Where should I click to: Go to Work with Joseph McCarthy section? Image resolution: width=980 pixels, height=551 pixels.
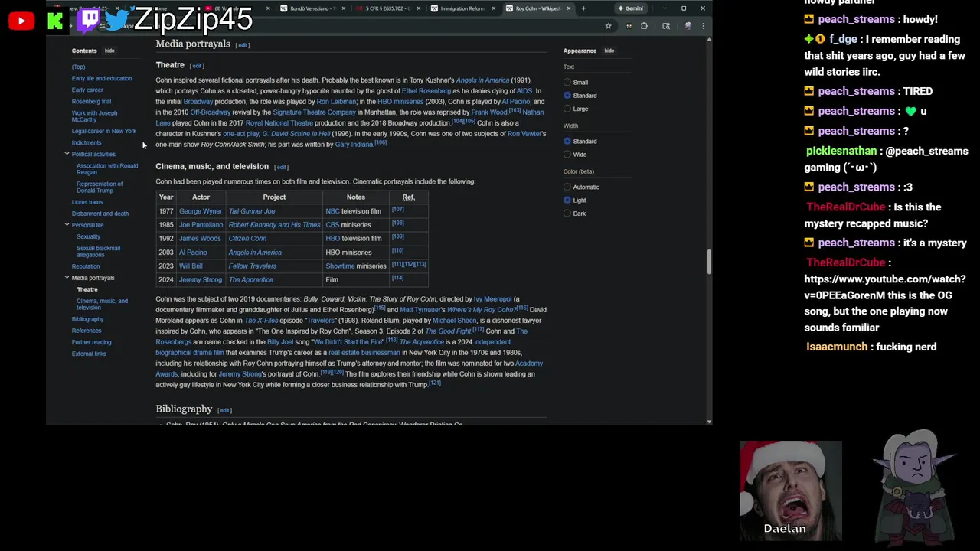(94, 116)
